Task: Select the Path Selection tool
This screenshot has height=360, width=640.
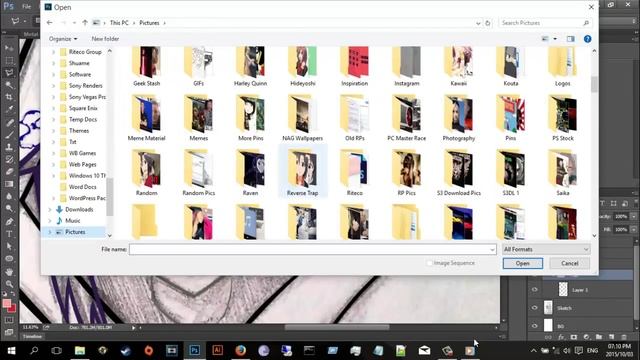Action: 9,246
